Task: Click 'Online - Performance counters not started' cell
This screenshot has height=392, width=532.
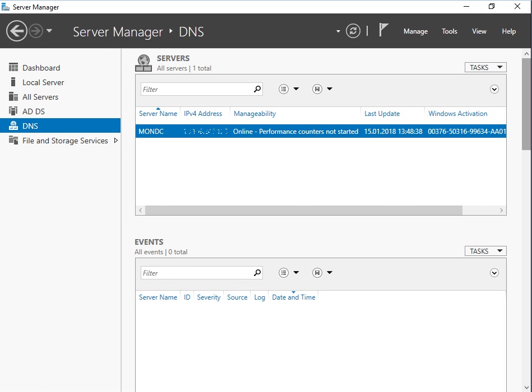Action: point(295,132)
